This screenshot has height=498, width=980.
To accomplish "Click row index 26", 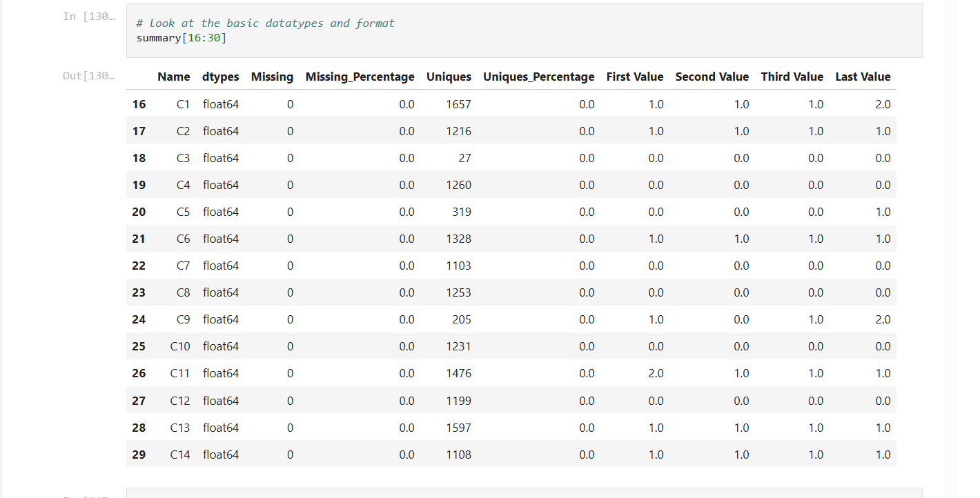I will pos(139,373).
